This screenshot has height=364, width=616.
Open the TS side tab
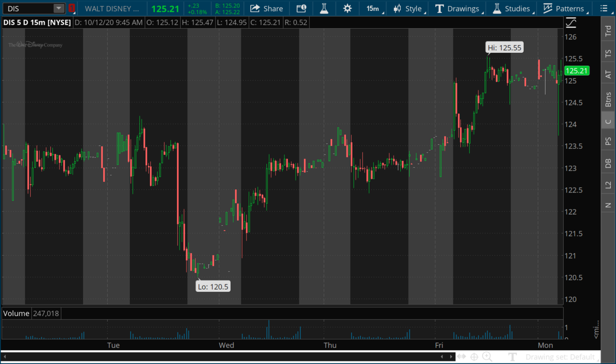[608, 53]
